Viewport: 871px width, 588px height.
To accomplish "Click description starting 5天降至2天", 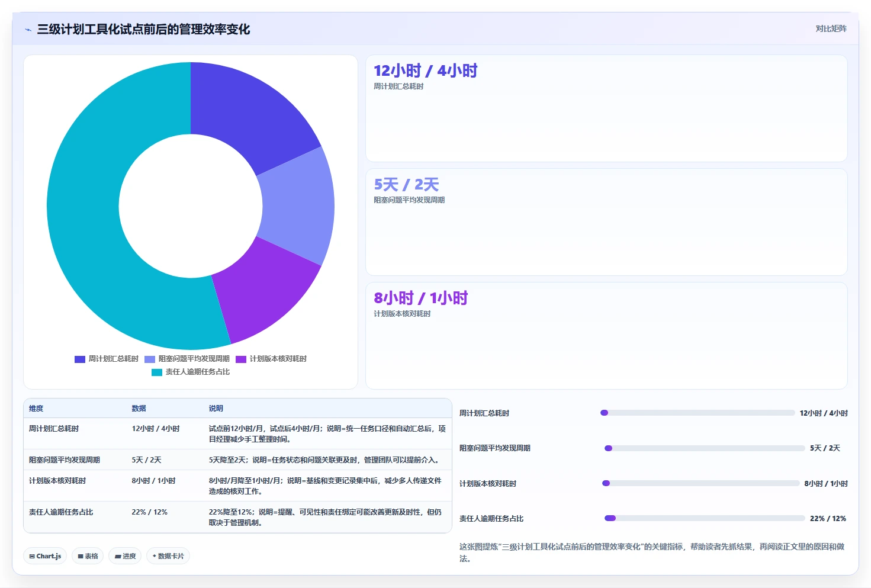I will 325,460.
